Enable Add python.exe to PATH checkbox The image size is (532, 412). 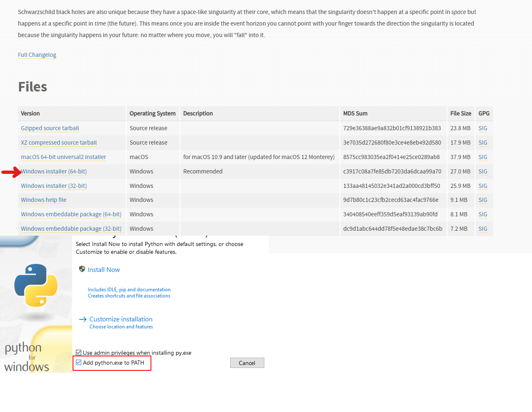coord(79,363)
